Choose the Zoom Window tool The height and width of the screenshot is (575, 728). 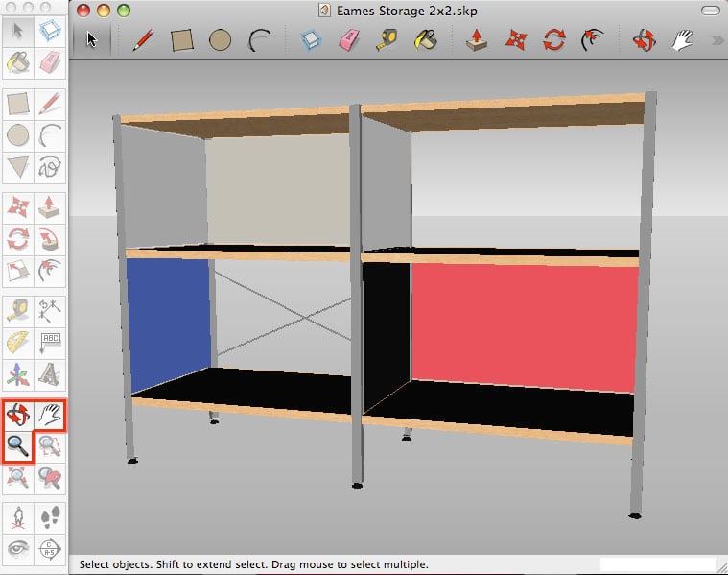point(50,445)
